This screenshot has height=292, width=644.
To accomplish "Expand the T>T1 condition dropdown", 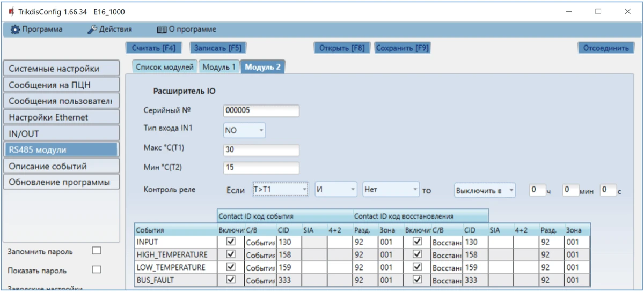I will coord(280,190).
